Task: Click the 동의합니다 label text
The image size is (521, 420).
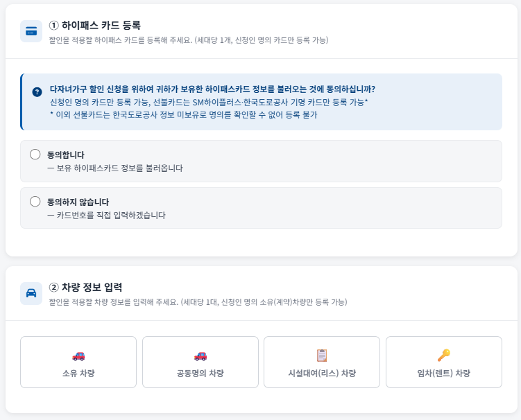Action: point(66,155)
